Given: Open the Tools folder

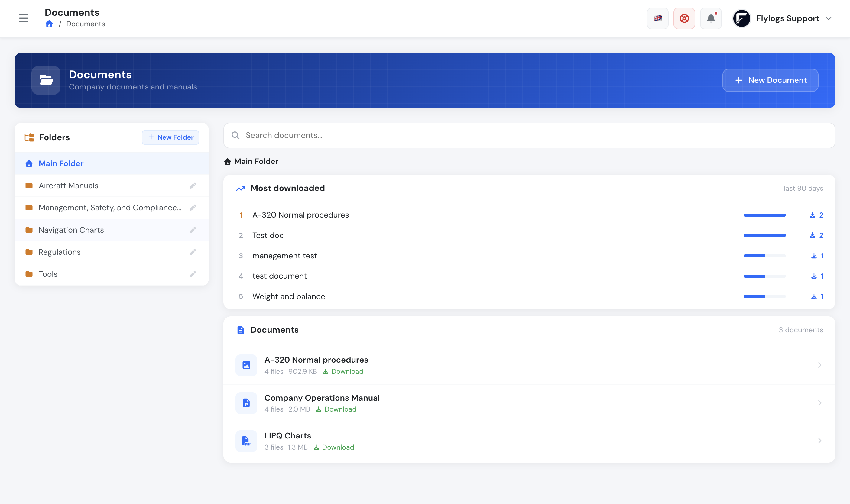Looking at the screenshot, I should (x=112, y=274).
